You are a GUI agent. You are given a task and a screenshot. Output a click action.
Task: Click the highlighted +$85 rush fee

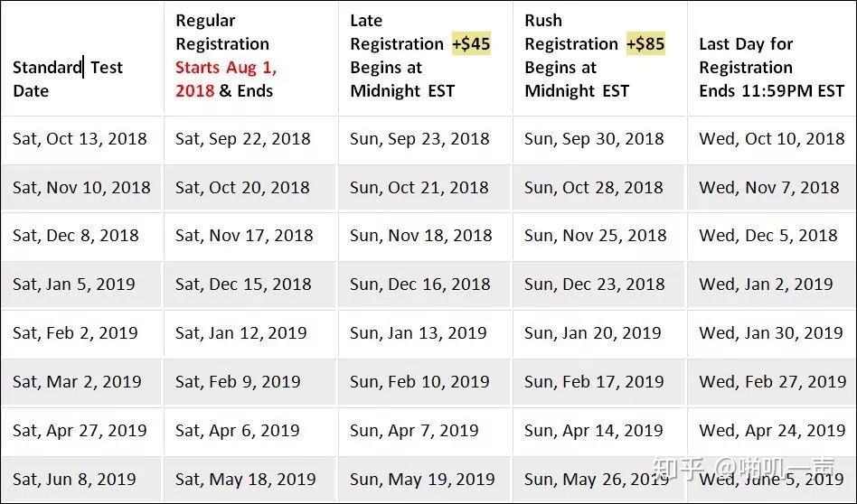[x=645, y=43]
